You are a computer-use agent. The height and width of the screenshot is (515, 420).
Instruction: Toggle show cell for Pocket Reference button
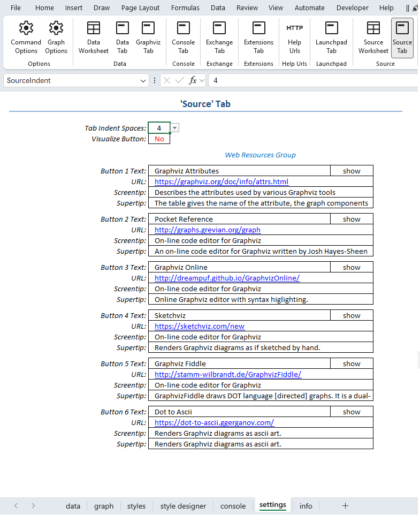pyautogui.click(x=352, y=219)
